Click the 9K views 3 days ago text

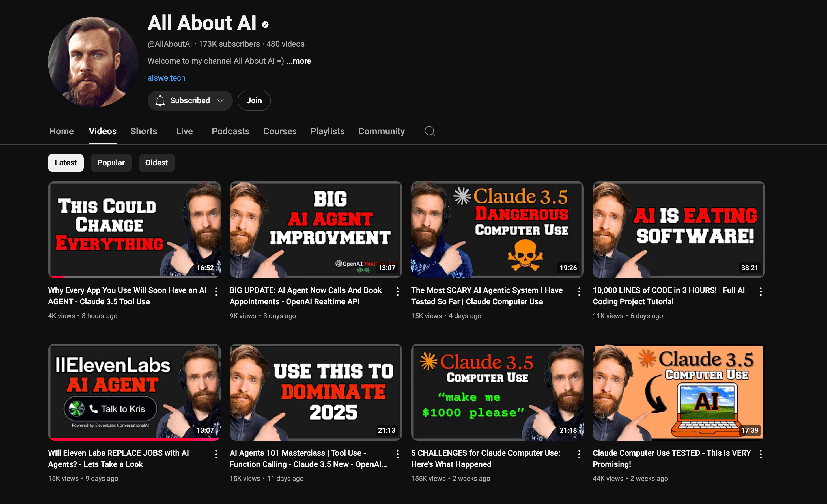(263, 316)
